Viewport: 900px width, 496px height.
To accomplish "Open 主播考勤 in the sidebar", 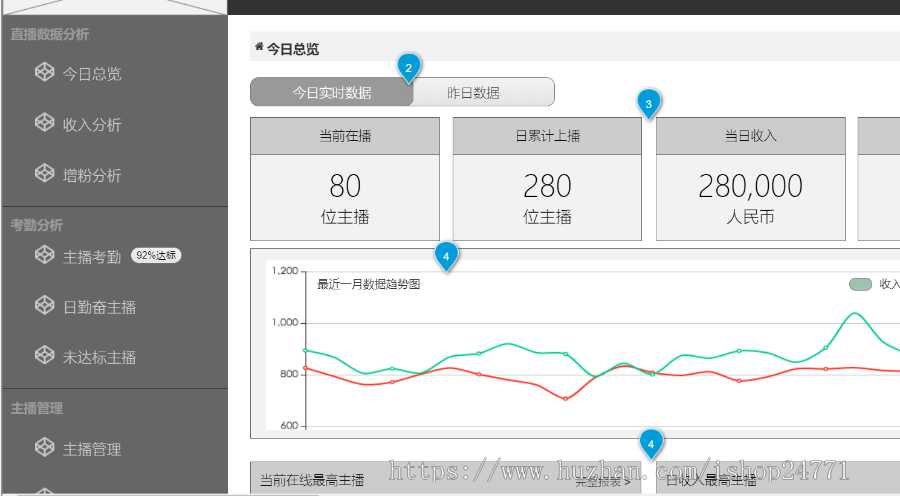I will tap(92, 257).
